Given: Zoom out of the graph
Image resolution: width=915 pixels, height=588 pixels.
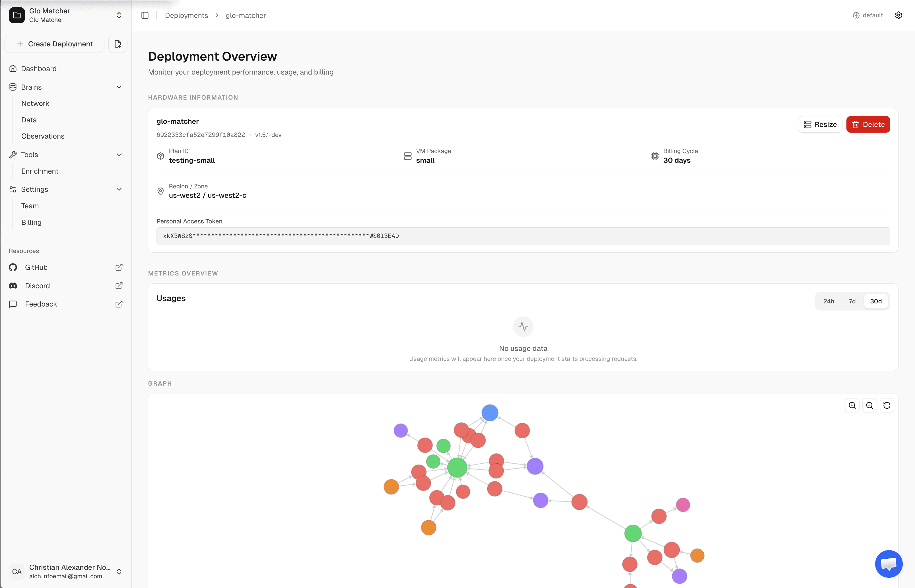Looking at the screenshot, I should coord(869,406).
